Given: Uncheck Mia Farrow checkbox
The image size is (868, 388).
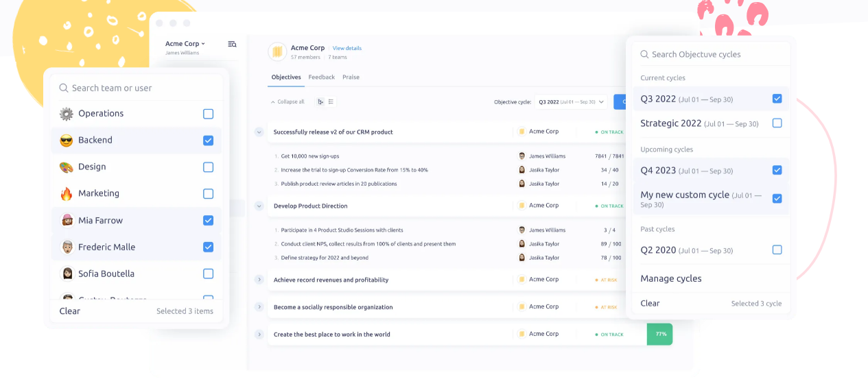Looking at the screenshot, I should pyautogui.click(x=209, y=221).
